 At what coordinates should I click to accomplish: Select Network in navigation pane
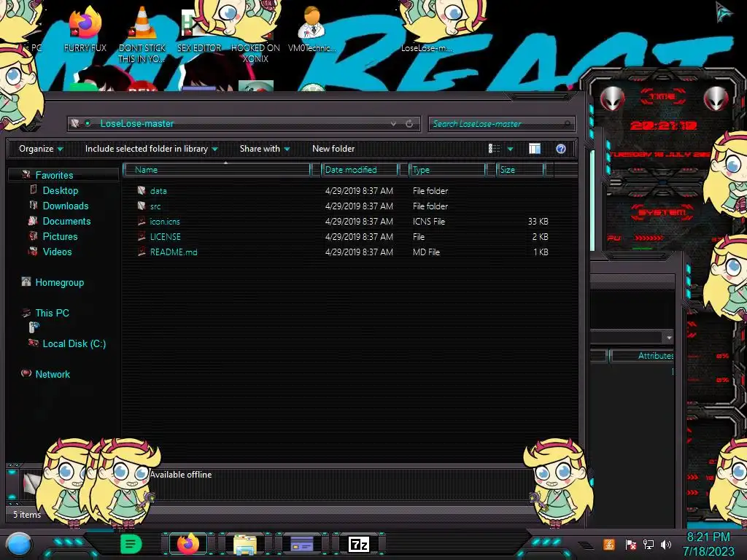click(53, 374)
